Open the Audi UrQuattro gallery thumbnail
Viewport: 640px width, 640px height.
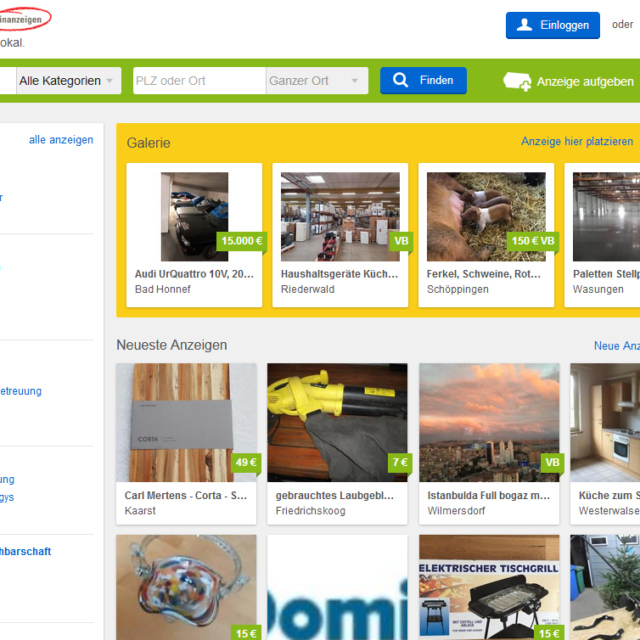click(195, 217)
